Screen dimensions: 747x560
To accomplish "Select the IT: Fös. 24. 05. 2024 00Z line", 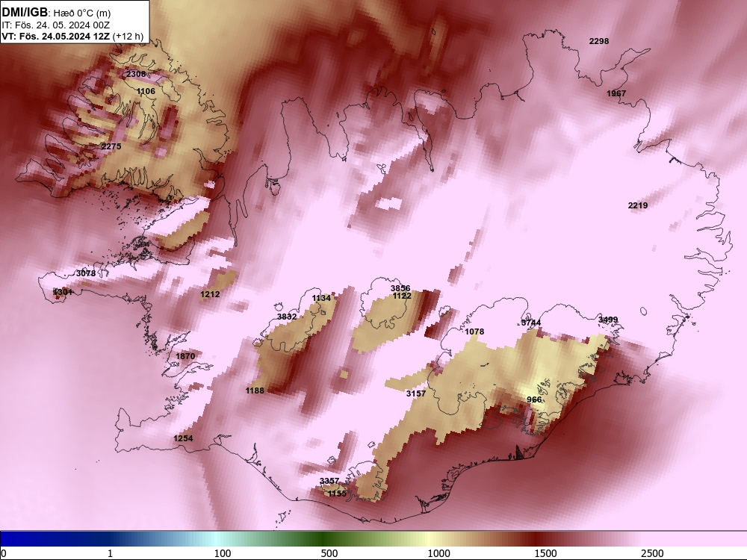I will (x=56, y=25).
